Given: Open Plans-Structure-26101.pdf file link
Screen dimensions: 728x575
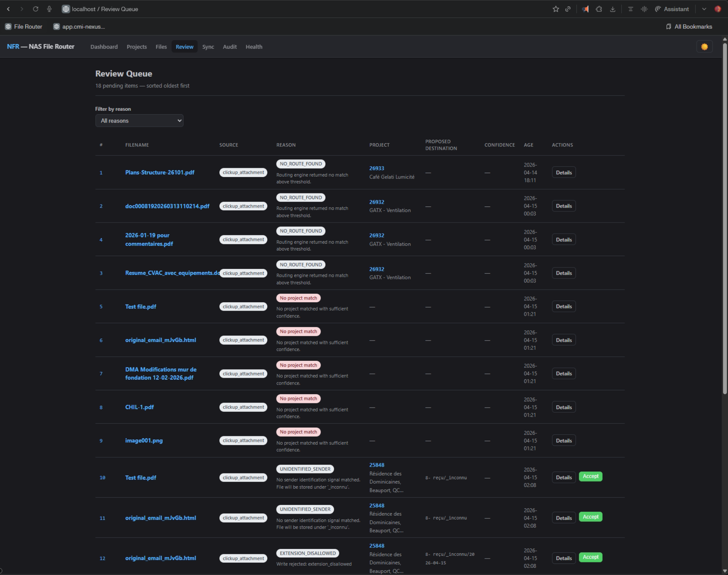Looking at the screenshot, I should click(x=160, y=173).
